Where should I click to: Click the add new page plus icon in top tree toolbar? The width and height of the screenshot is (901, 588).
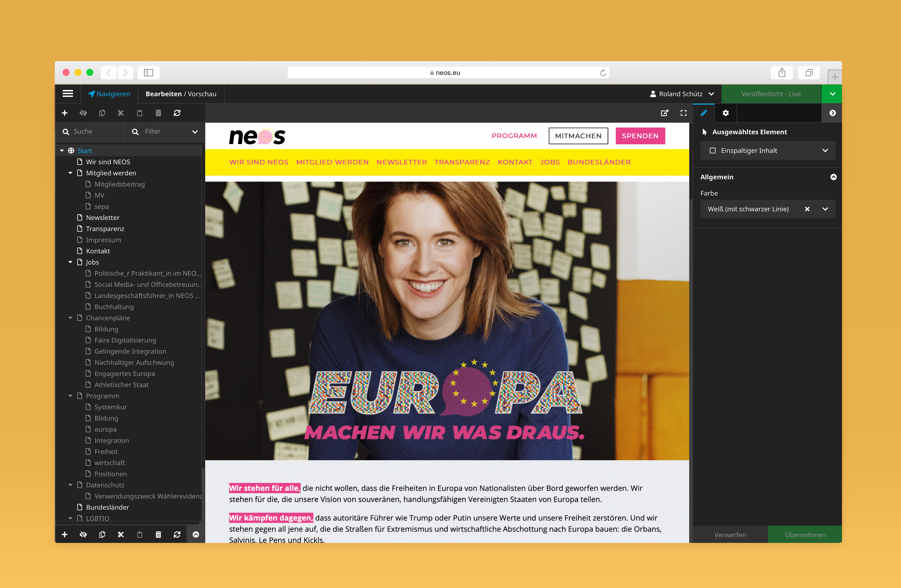click(65, 113)
